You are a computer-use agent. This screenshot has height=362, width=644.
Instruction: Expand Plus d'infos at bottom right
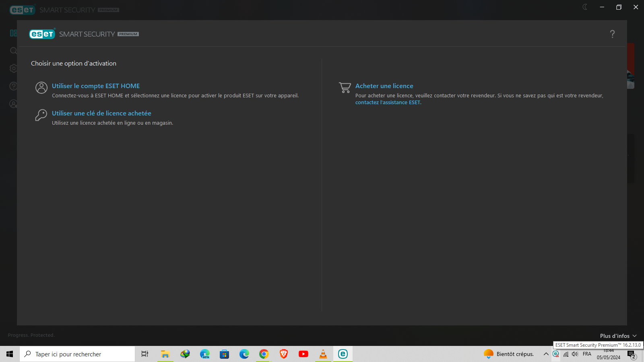618,336
